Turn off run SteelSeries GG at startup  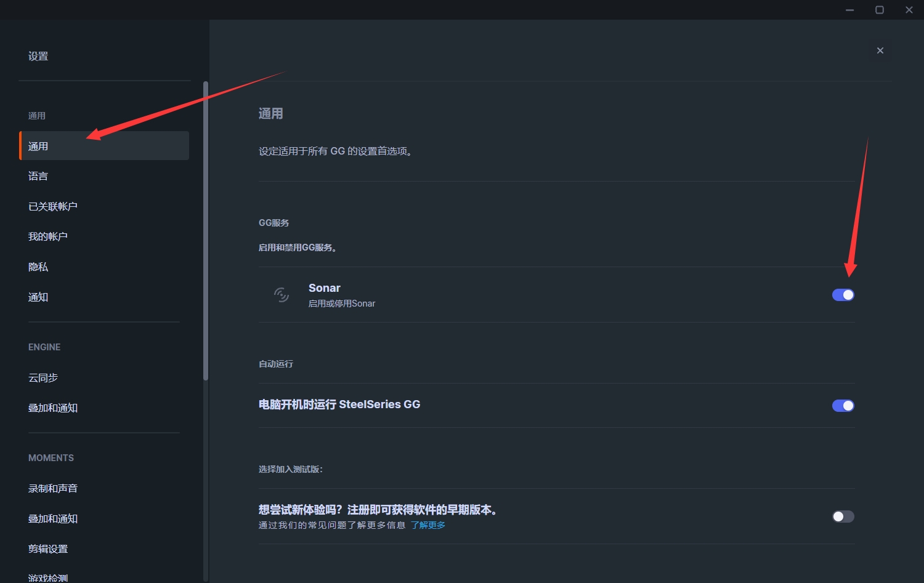[x=843, y=406]
